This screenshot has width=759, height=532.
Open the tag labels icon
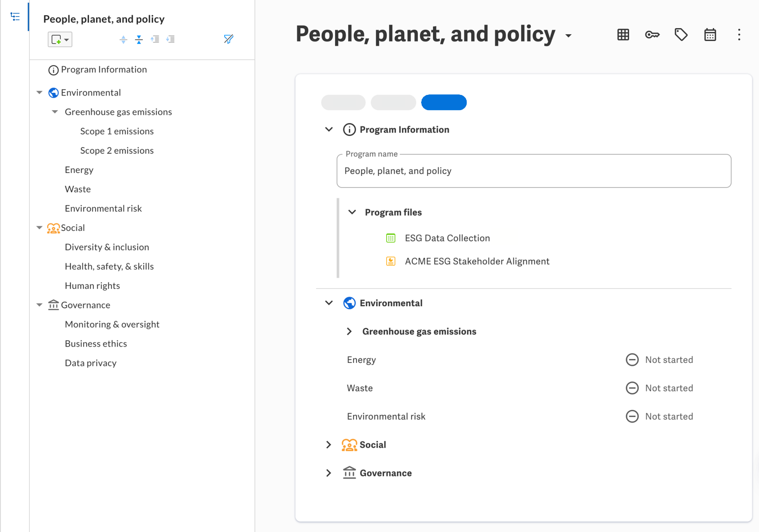click(681, 35)
